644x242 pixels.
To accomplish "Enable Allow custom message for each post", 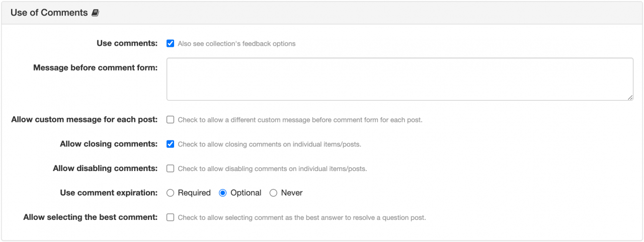I will [x=171, y=120].
